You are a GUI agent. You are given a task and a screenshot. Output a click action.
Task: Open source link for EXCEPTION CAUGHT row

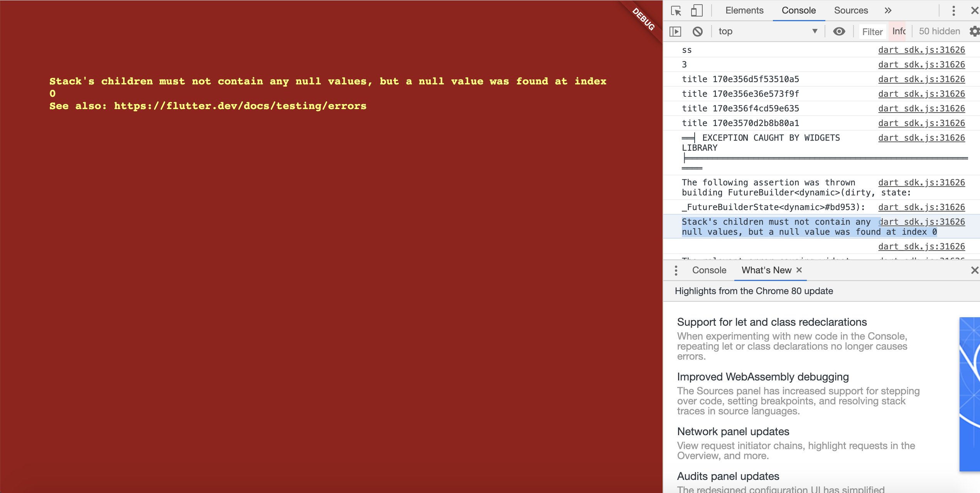click(x=921, y=138)
